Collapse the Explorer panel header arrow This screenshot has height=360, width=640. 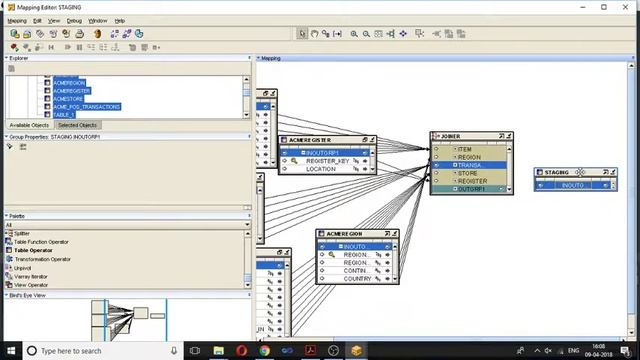click(x=7, y=58)
